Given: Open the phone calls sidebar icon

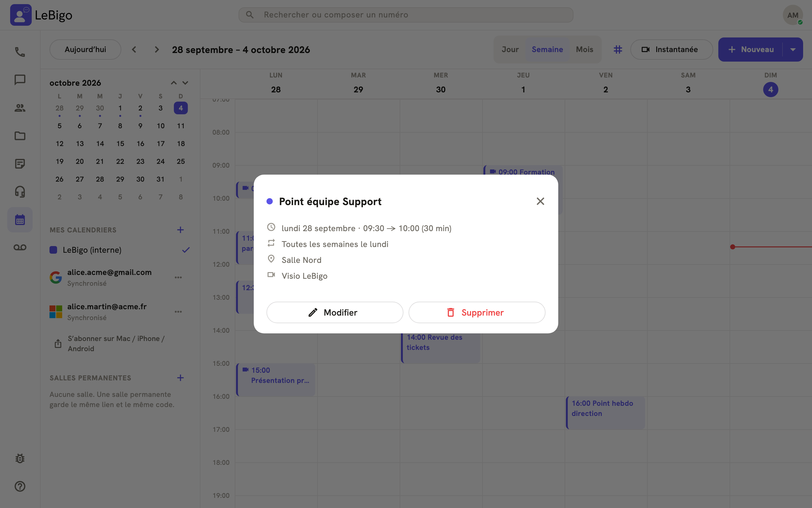Looking at the screenshot, I should click(x=20, y=52).
